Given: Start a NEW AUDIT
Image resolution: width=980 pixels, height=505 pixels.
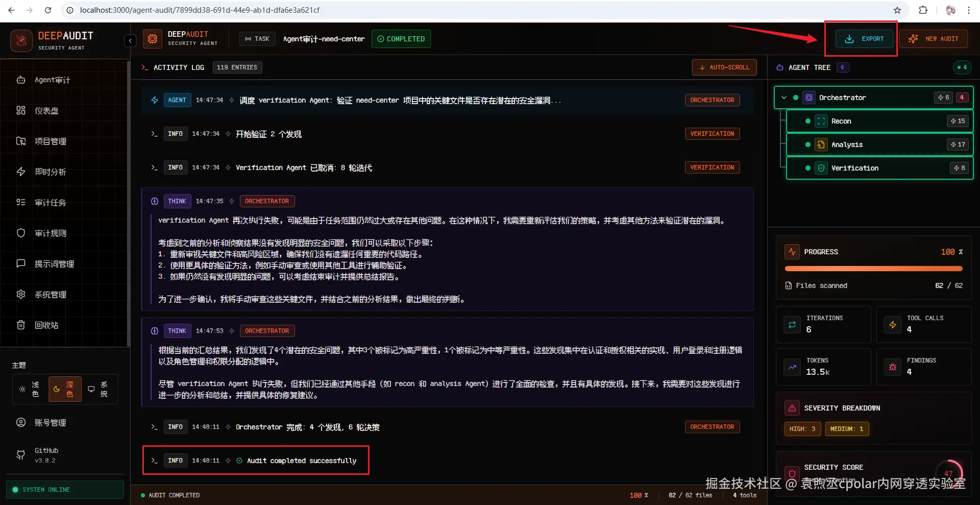Looking at the screenshot, I should tap(934, 38).
